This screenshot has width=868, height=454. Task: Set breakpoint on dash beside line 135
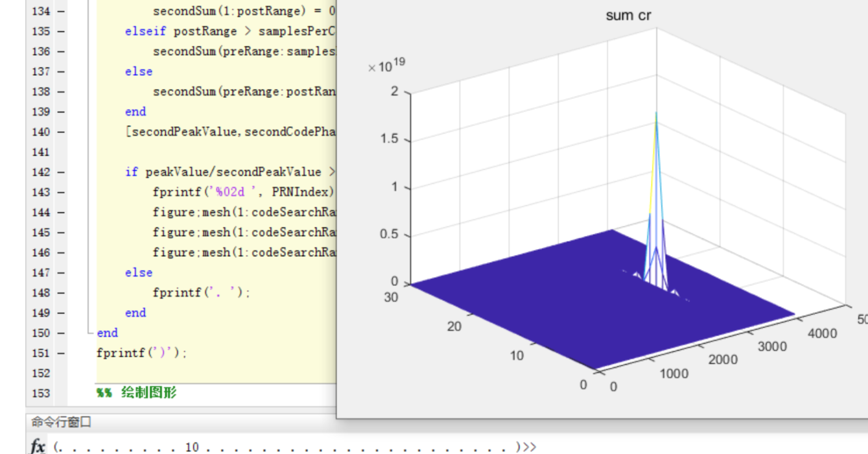[x=61, y=31]
